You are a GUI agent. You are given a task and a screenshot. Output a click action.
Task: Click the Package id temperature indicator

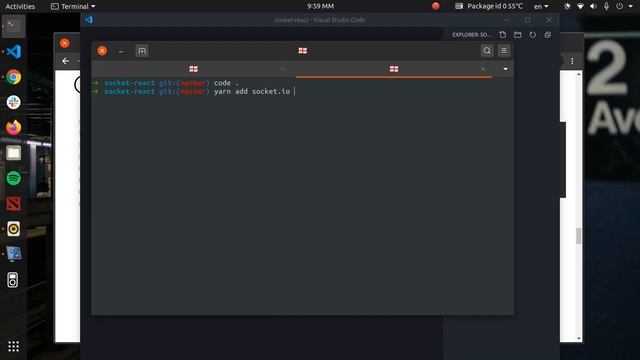(x=489, y=6)
